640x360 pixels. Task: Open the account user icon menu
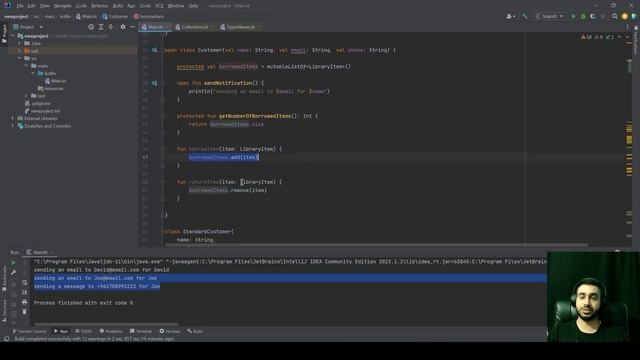[x=510, y=16]
